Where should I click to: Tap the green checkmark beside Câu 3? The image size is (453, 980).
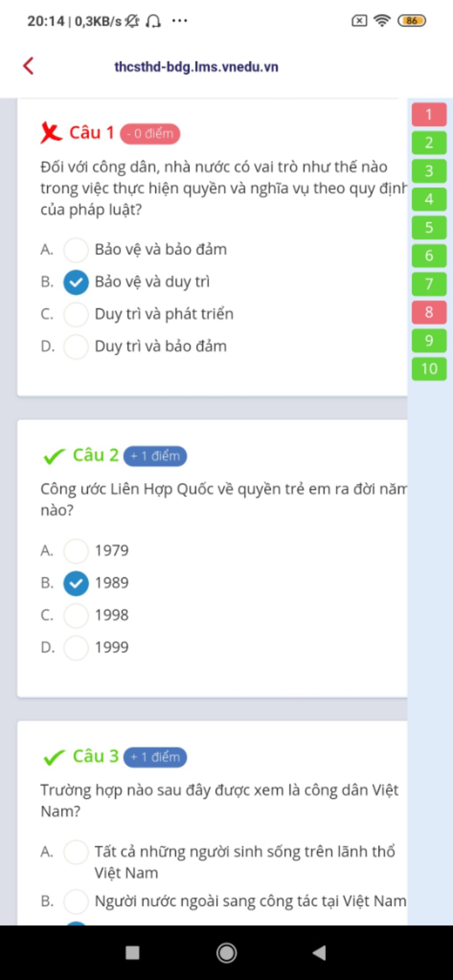(x=54, y=757)
